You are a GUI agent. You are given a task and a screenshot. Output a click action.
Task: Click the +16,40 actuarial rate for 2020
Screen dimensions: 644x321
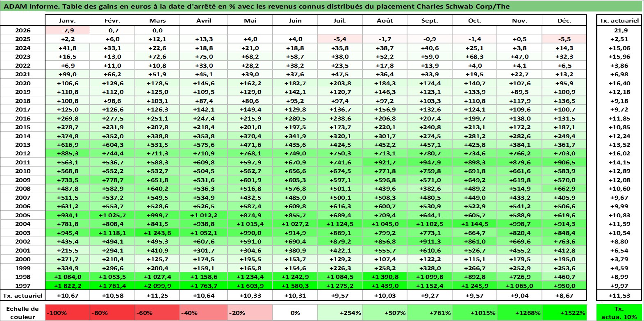click(619, 83)
